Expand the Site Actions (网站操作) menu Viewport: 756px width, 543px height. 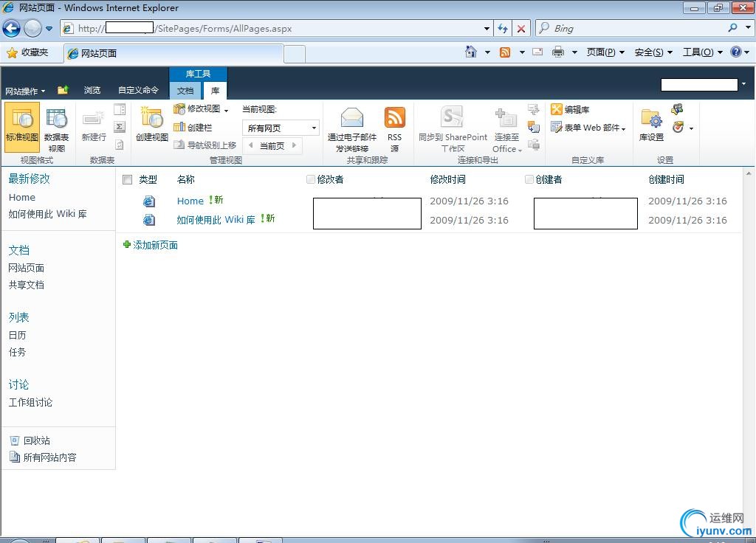coord(25,91)
